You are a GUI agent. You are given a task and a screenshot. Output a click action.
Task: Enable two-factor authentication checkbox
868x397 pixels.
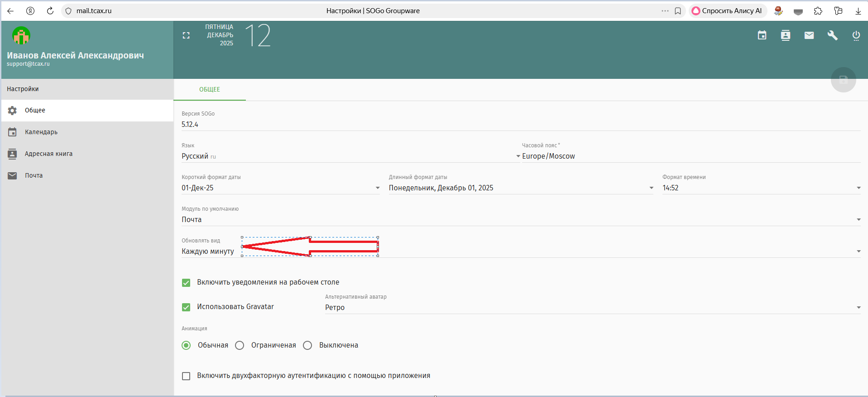186,376
